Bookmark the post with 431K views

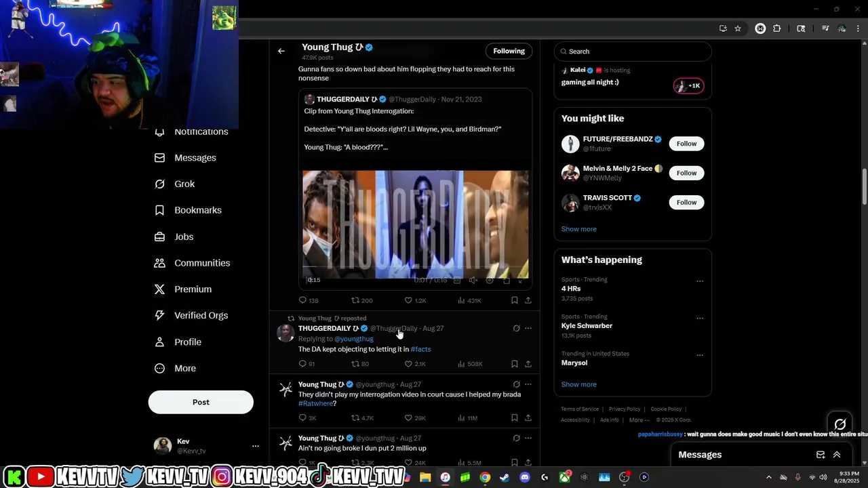(x=515, y=300)
